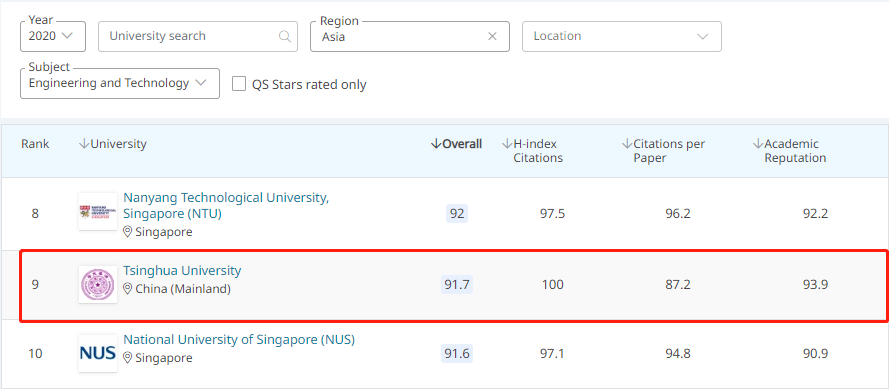The height and width of the screenshot is (389, 889).
Task: Click the NUS logo thumbnail
Action: [98, 353]
